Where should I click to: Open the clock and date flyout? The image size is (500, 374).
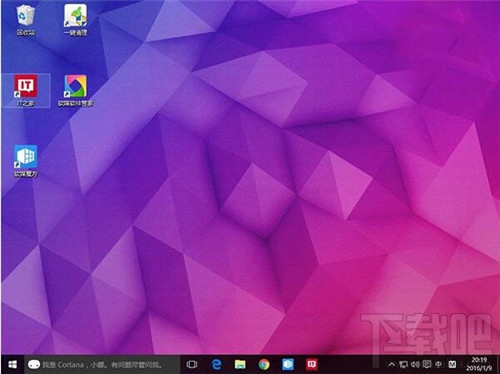479,364
